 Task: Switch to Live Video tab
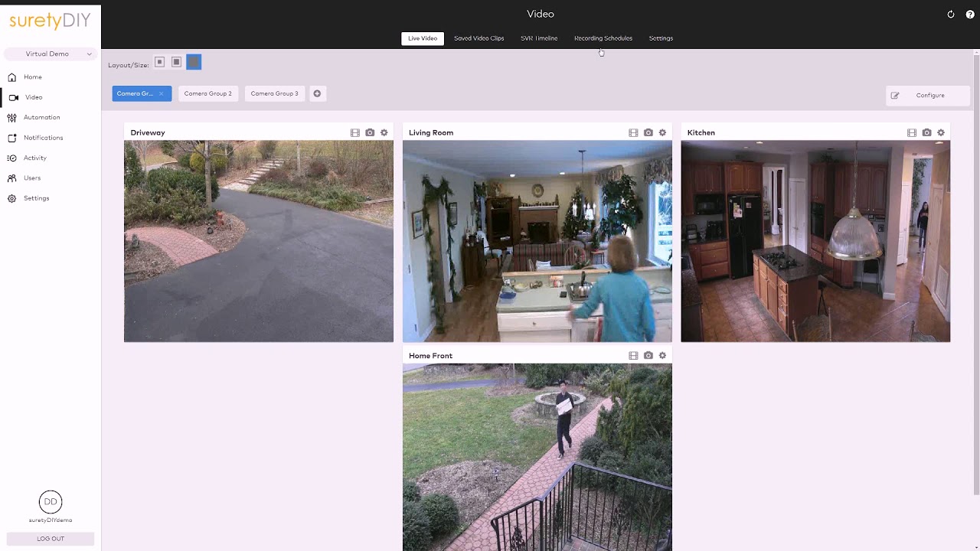(x=423, y=38)
